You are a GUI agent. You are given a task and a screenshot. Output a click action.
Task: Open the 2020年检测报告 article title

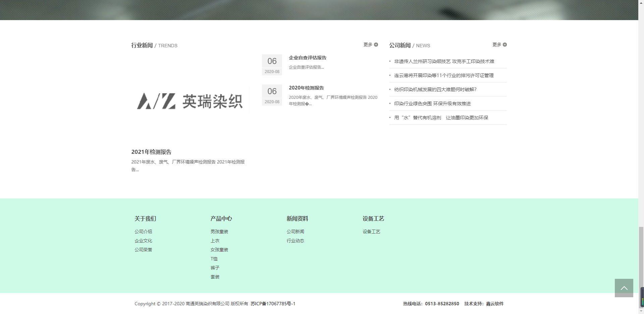tap(306, 88)
